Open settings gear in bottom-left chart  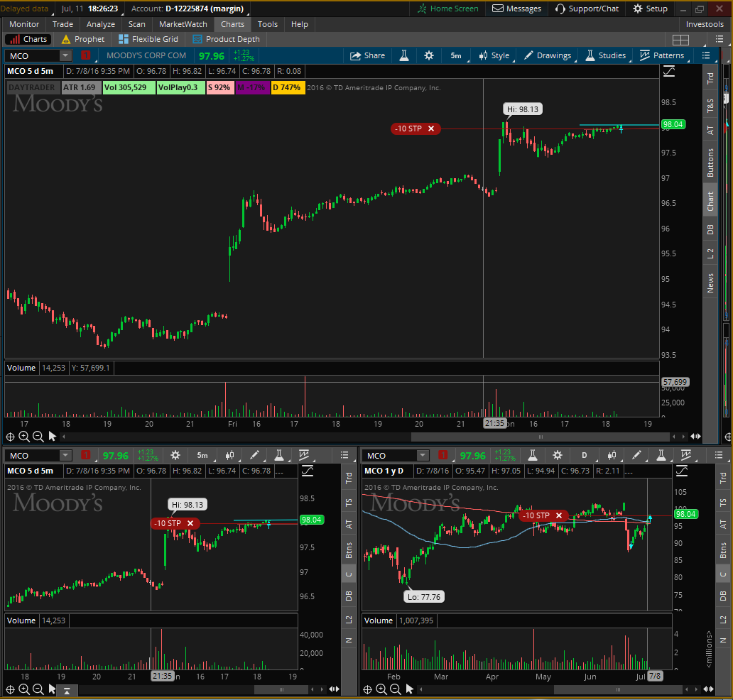pos(175,455)
